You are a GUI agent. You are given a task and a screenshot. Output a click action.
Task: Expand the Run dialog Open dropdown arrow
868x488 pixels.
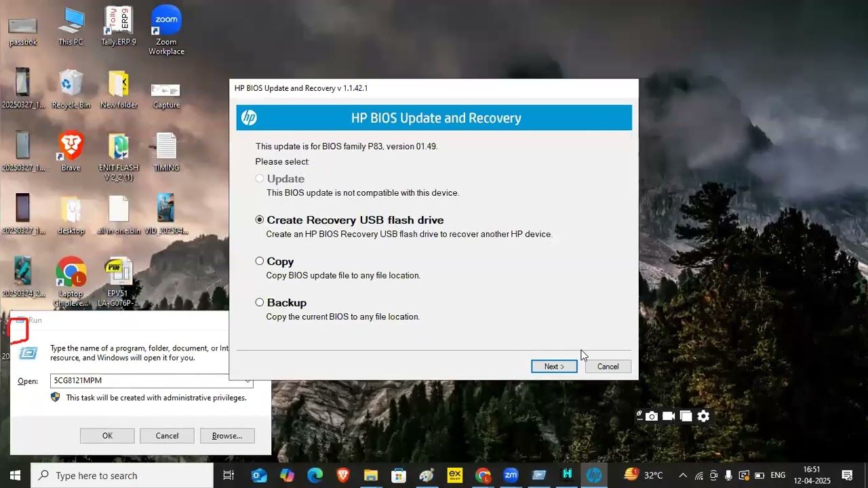[x=248, y=381]
